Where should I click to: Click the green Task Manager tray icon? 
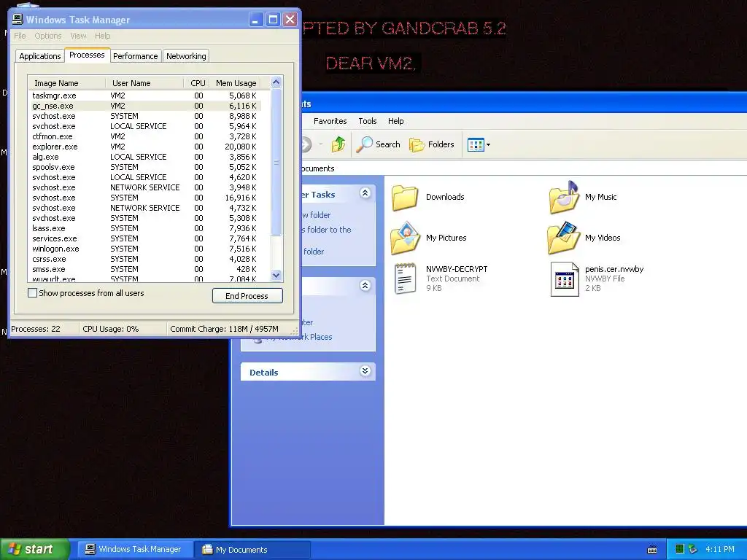(x=680, y=549)
